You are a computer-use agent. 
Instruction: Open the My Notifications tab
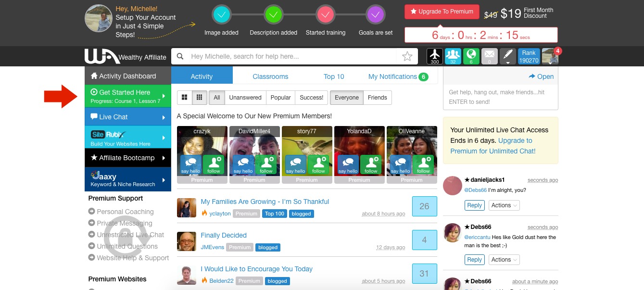pyautogui.click(x=398, y=76)
